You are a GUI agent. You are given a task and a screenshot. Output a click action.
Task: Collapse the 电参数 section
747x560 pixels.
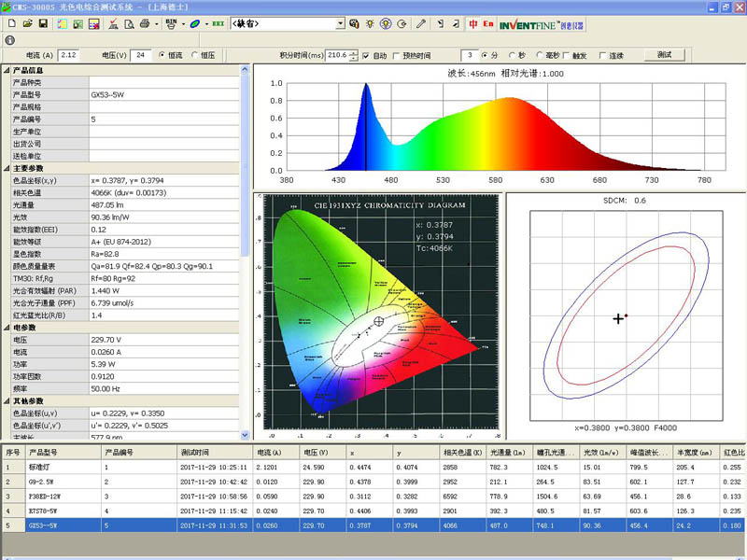[x=7, y=328]
